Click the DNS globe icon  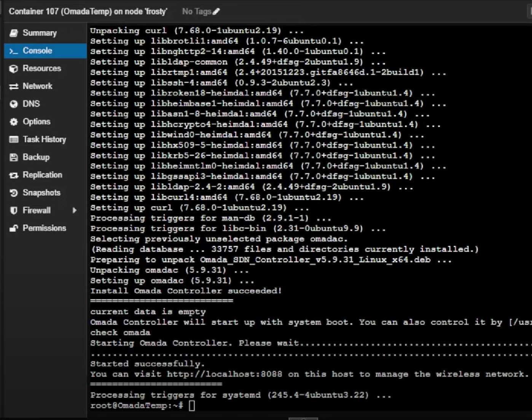(14, 104)
